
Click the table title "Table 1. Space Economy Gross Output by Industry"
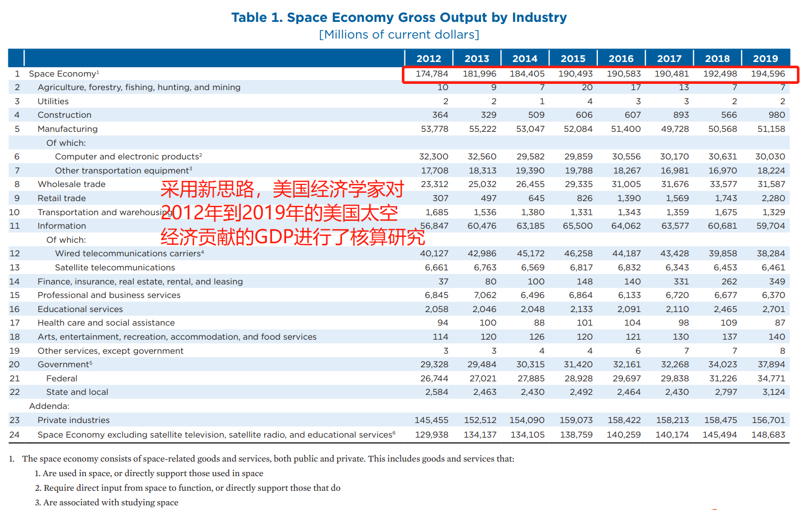coord(399,17)
